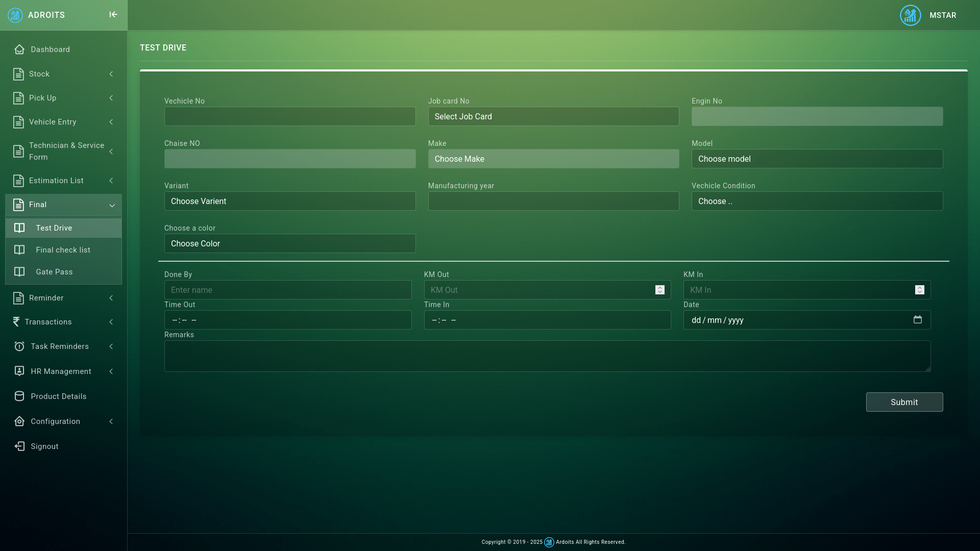
Task: Click the Product Details database icon
Action: click(x=19, y=396)
